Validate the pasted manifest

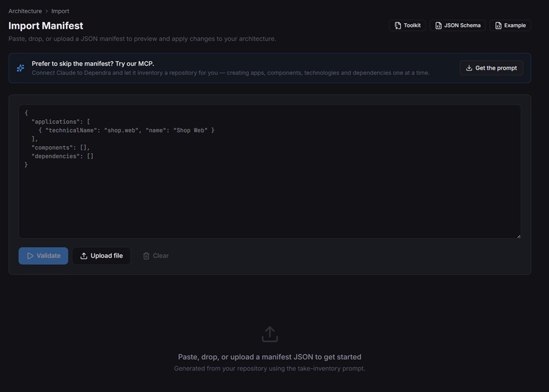coord(43,256)
